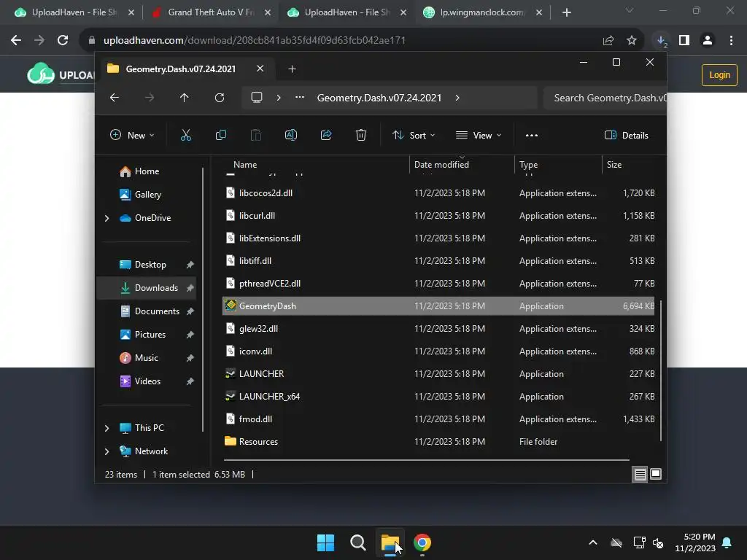Bookmark this page with the star icon
Viewport: 747px width, 560px height.
[x=632, y=41]
